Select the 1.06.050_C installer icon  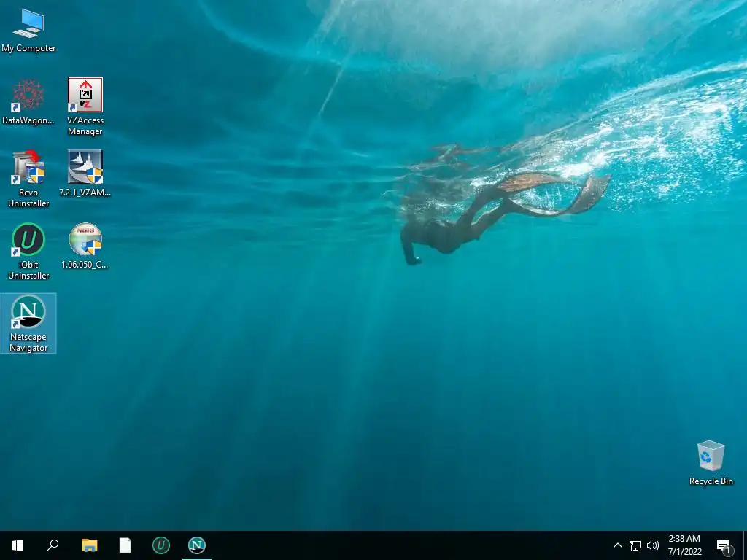pos(85,246)
